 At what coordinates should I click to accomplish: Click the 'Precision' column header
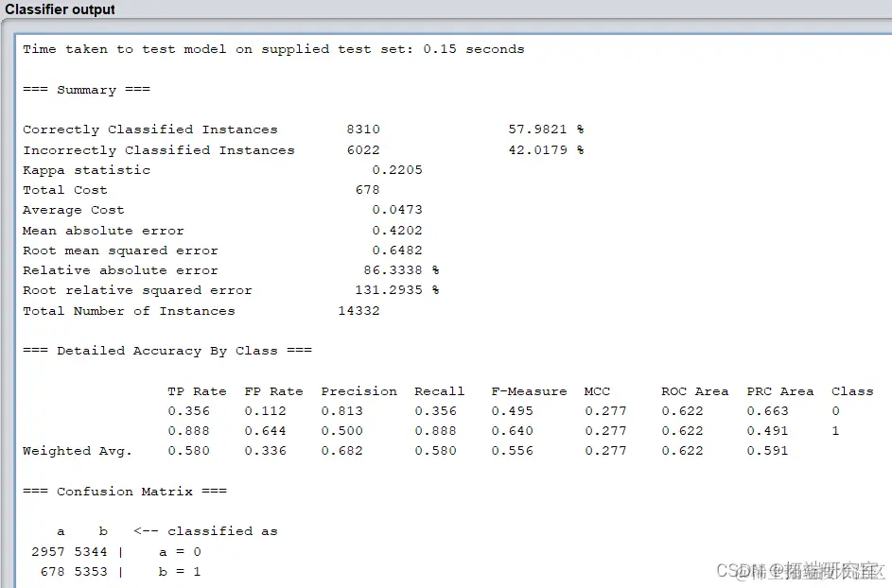click(359, 391)
